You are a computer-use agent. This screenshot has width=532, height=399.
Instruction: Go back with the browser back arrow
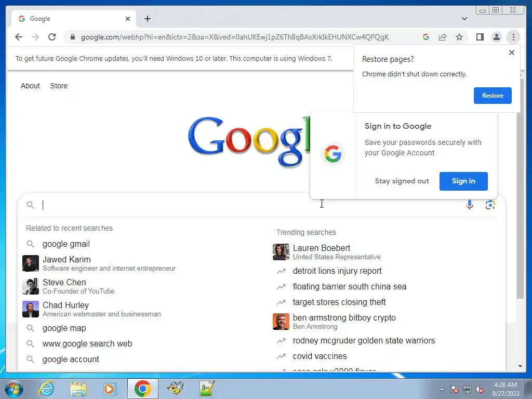pyautogui.click(x=19, y=37)
